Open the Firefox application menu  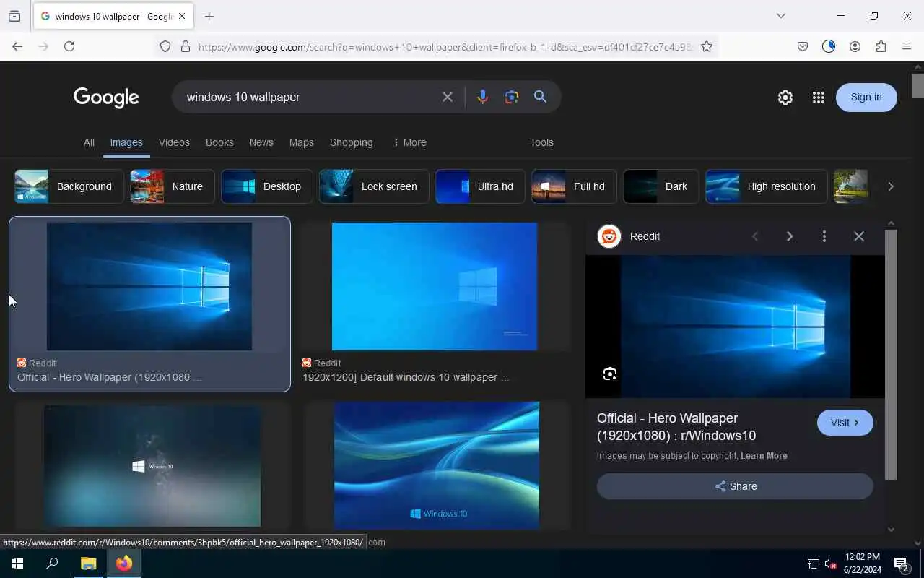[x=907, y=46]
